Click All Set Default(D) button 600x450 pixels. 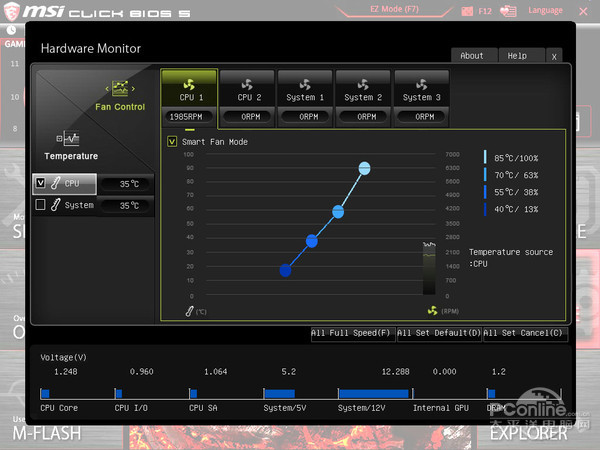pyautogui.click(x=439, y=333)
